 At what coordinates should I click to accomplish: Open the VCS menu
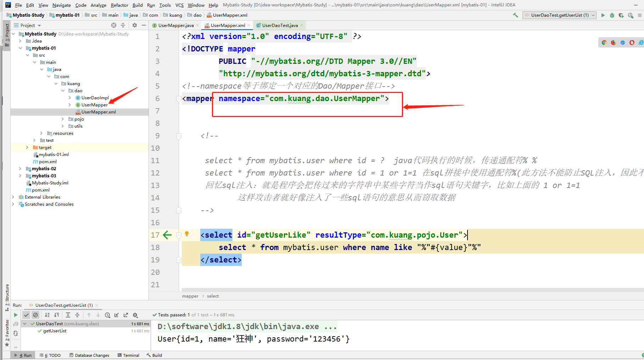tap(179, 5)
